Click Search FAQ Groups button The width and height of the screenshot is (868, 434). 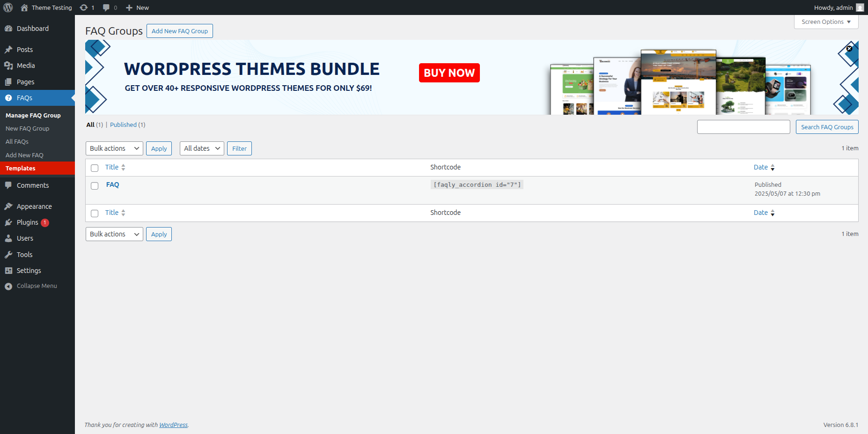827,127
